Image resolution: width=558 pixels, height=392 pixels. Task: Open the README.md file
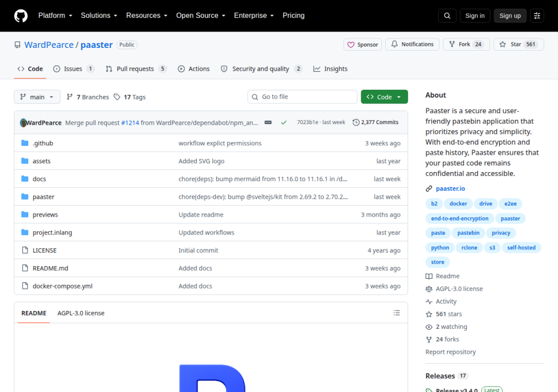click(x=50, y=268)
